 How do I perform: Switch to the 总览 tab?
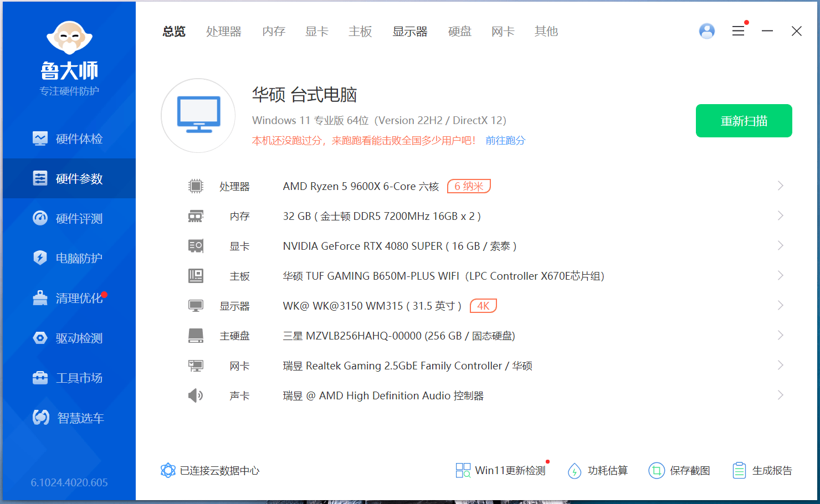pos(174,32)
